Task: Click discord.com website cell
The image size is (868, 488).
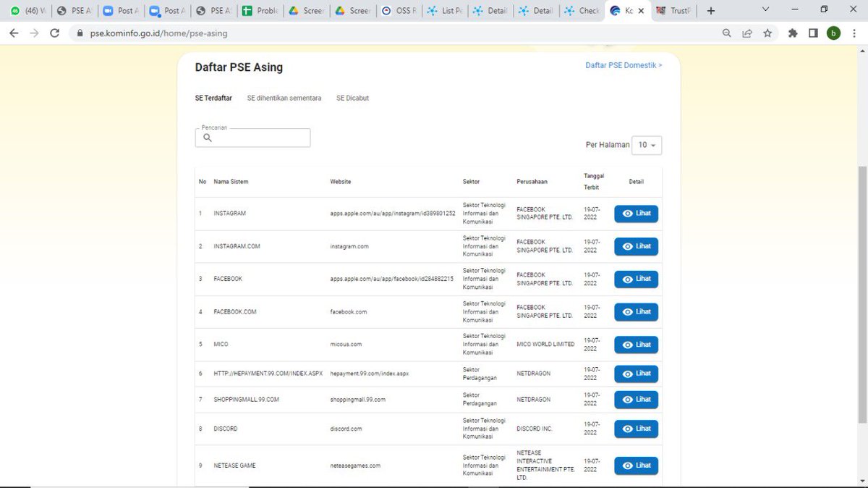Action: [346, 429]
